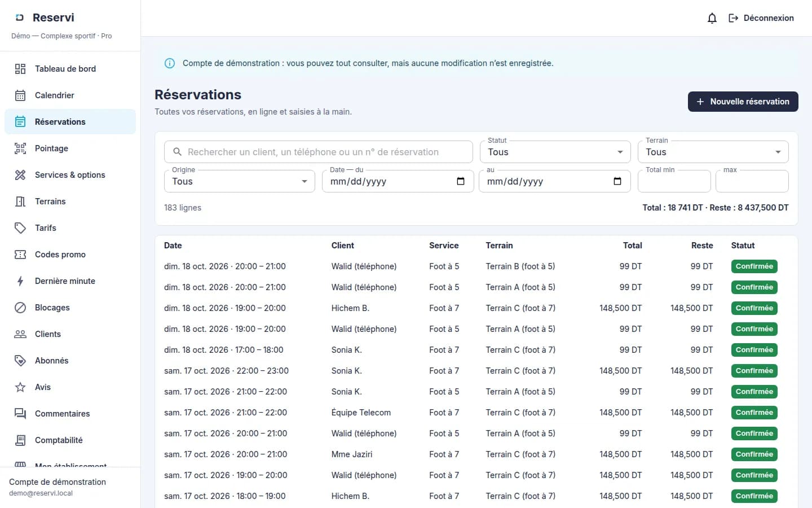Open the Statut filter dropdown

(x=555, y=152)
